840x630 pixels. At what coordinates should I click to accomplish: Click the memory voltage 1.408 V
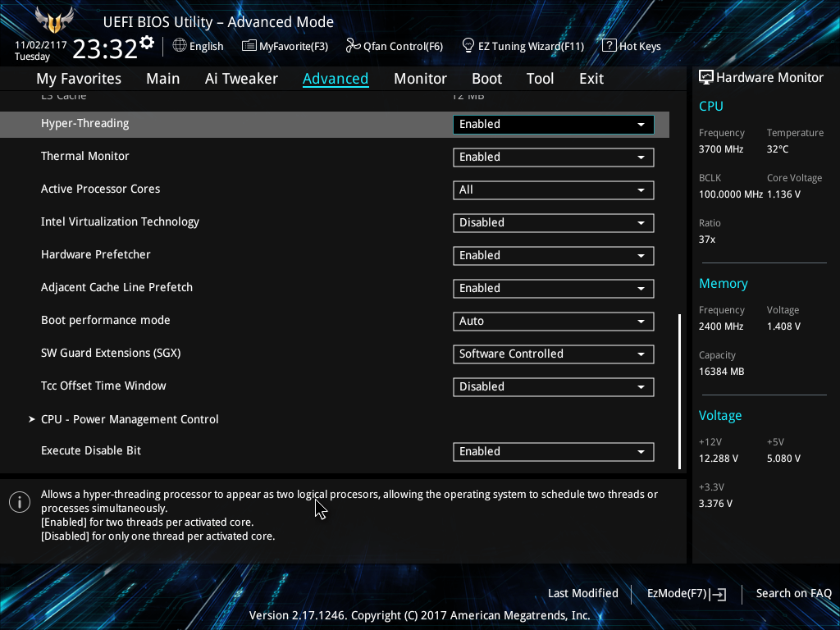tap(783, 326)
